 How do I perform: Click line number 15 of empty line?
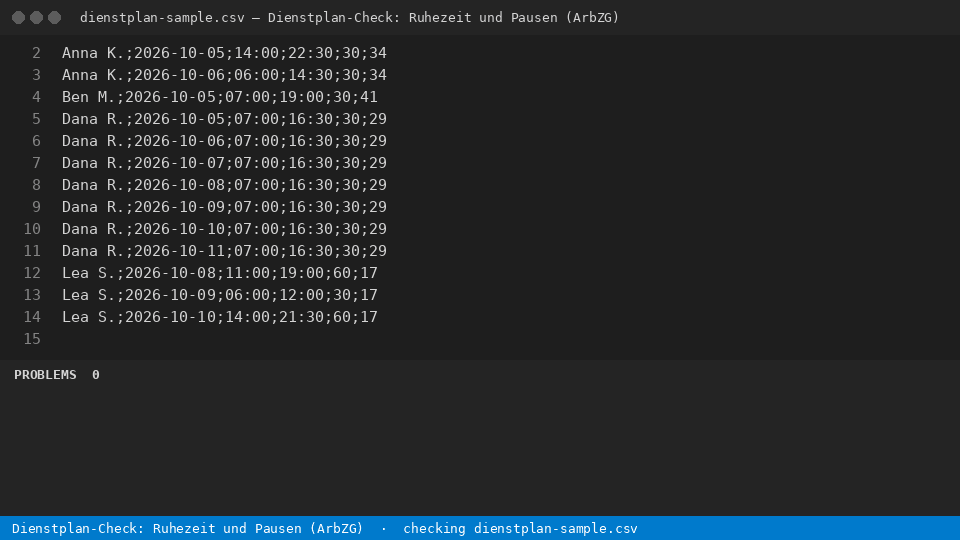32,339
